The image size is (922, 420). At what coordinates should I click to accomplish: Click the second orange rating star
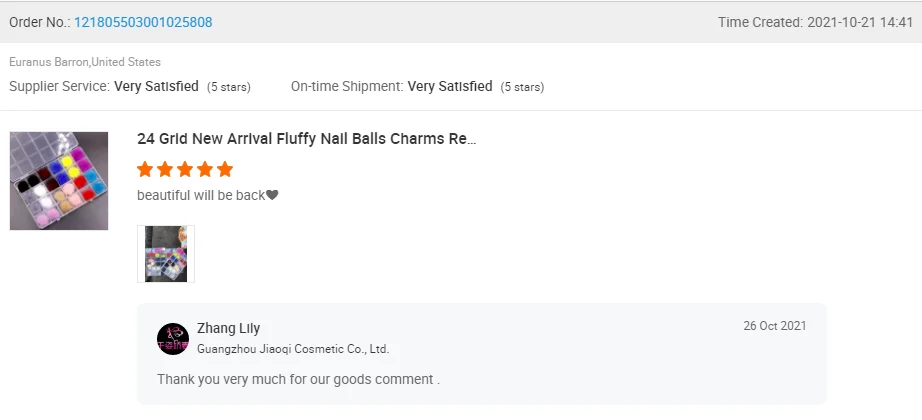[165, 169]
